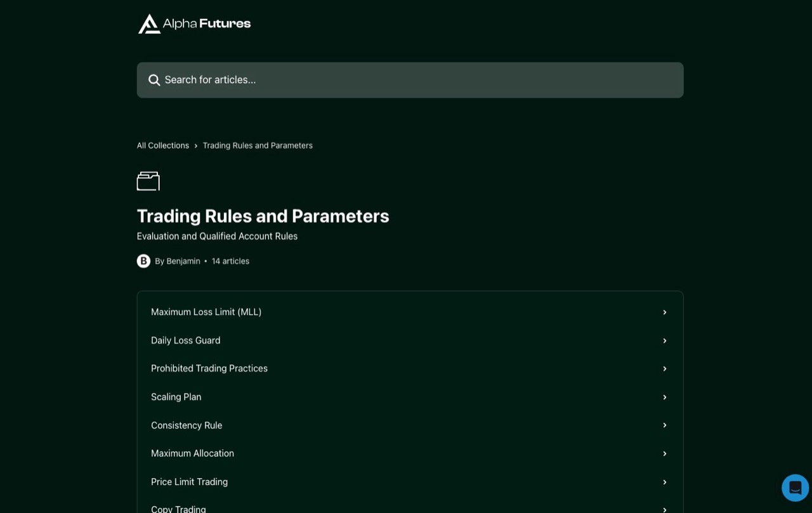Focus the Search for articles field
Image resolution: width=812 pixels, height=513 pixels.
pyautogui.click(x=410, y=80)
